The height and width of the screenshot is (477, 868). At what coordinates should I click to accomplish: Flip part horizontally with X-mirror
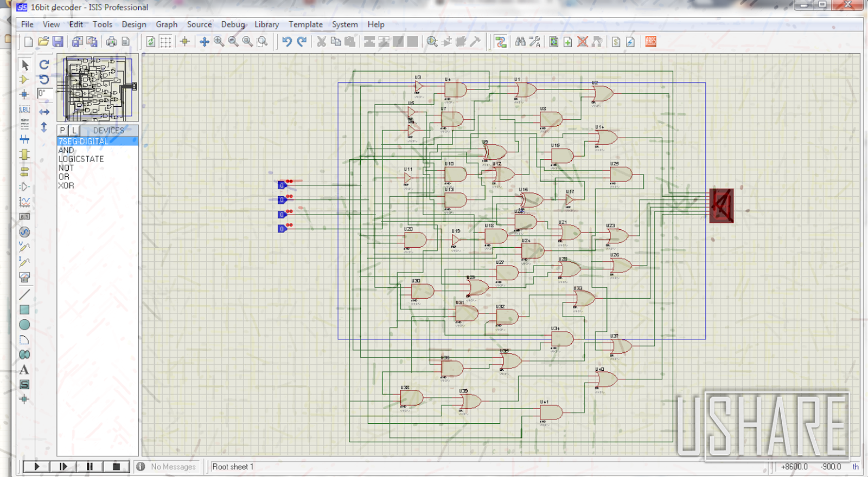click(x=44, y=112)
